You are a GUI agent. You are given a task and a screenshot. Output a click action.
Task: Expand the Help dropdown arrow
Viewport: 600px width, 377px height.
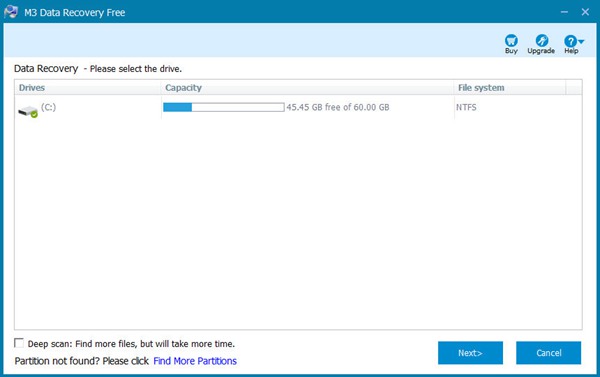(x=581, y=41)
